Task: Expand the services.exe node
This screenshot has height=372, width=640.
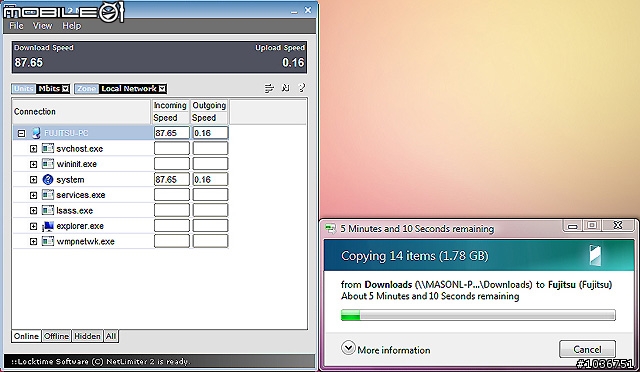Action: pos(33,195)
